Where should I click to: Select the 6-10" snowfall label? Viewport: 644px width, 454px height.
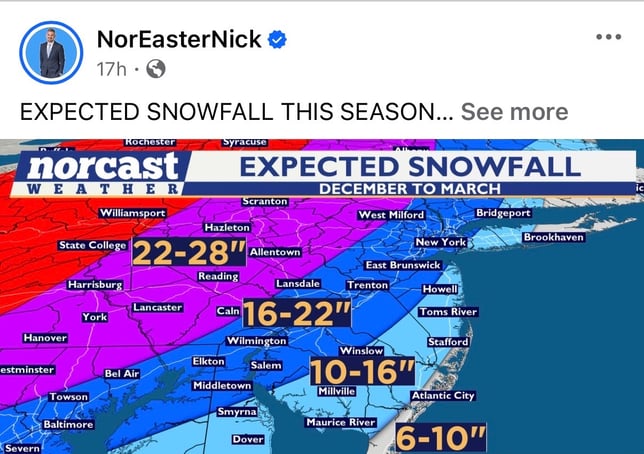click(x=441, y=437)
